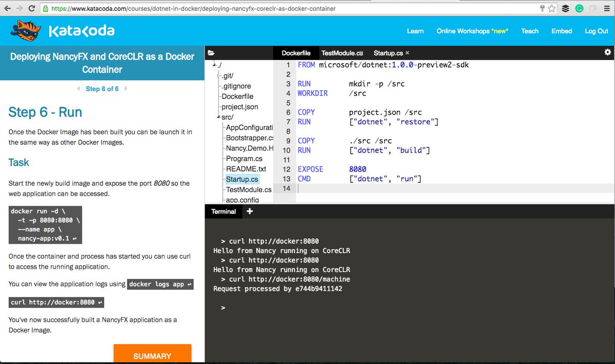Click the Katacoda cat mascot logo
This screenshot has width=615, height=364.
25,32
